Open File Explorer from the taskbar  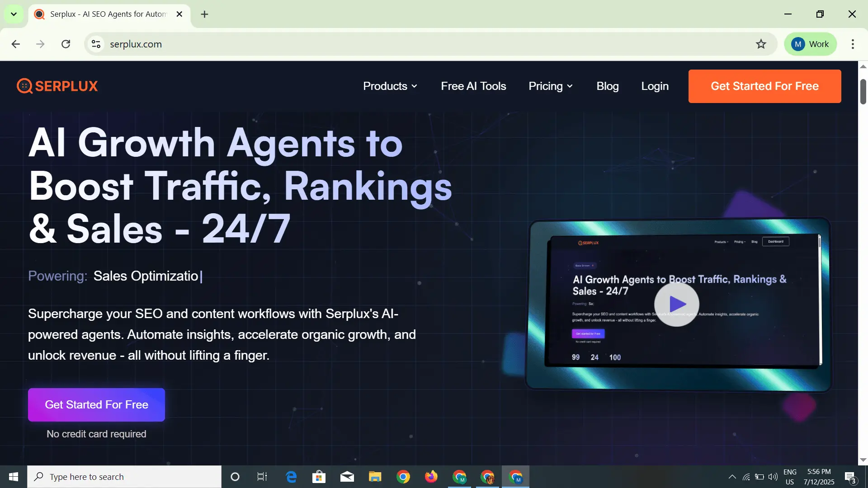[x=375, y=477]
